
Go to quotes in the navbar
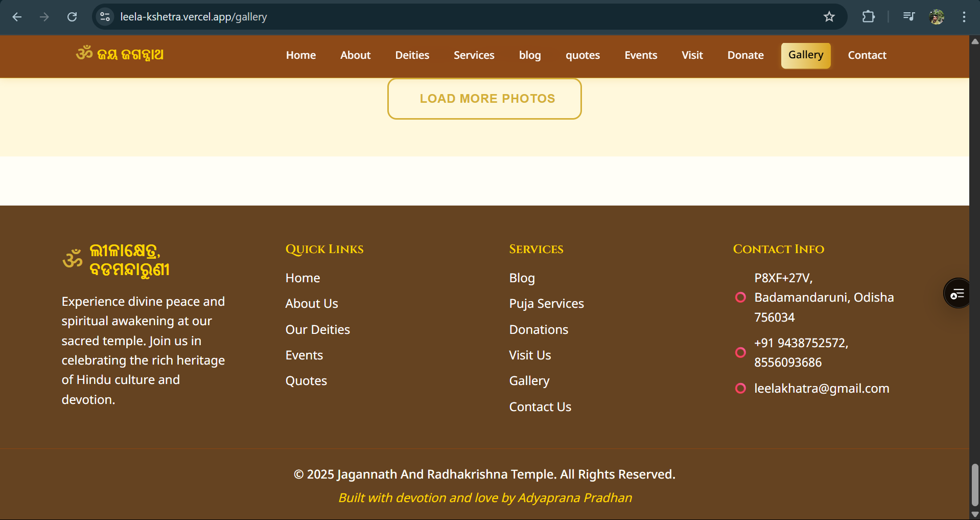[582, 55]
